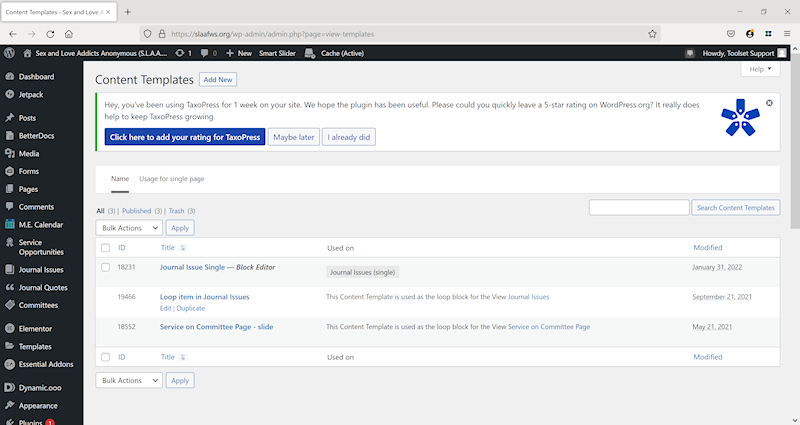Click the Dashboard sidebar icon
This screenshot has width=800, height=425.
10,77
